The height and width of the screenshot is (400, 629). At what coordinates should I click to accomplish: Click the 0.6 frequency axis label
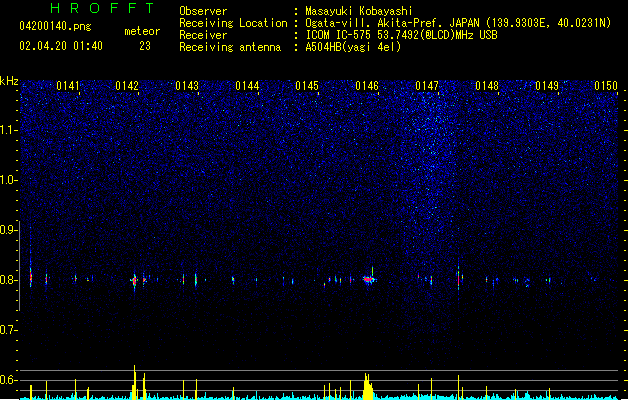point(8,380)
